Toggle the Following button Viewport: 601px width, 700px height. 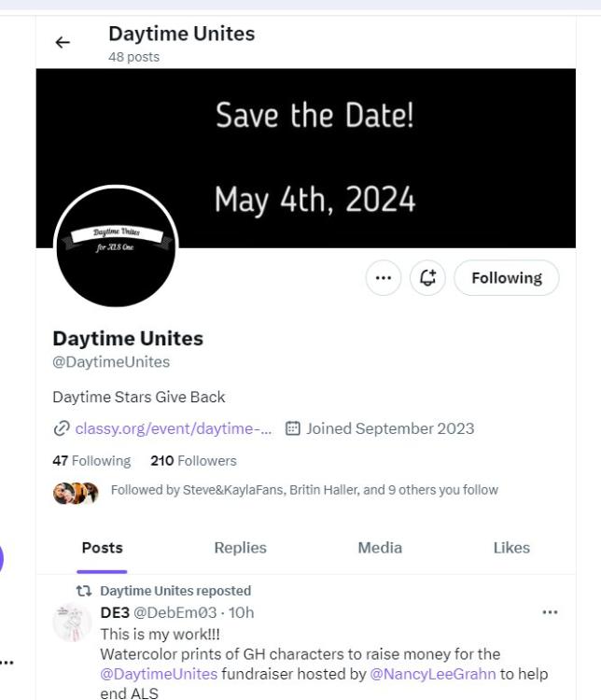click(x=506, y=277)
